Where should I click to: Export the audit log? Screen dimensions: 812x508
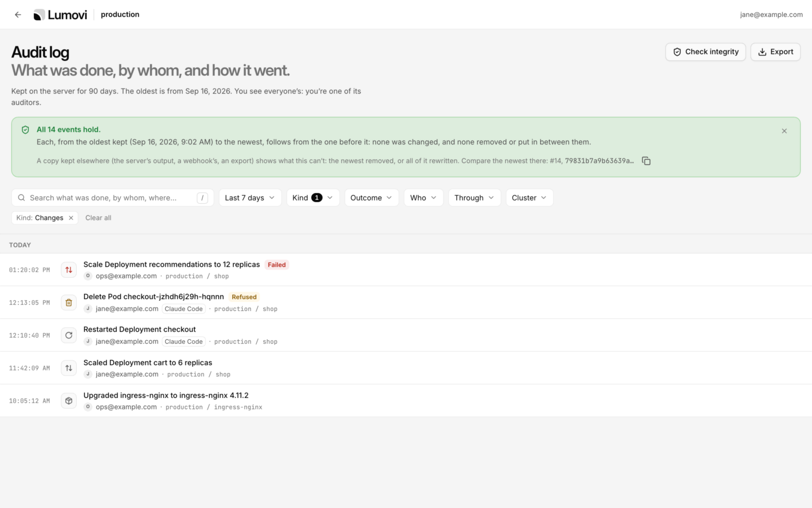point(775,52)
